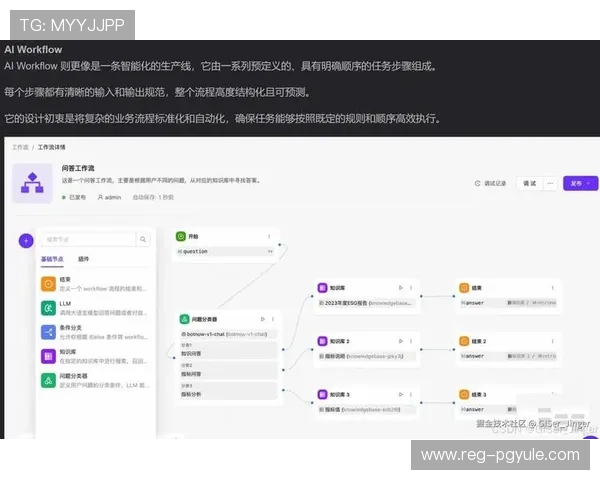This screenshot has width=600, height=480.
Task: Select the question variable row in 开始 node
Action: pyautogui.click(x=226, y=251)
